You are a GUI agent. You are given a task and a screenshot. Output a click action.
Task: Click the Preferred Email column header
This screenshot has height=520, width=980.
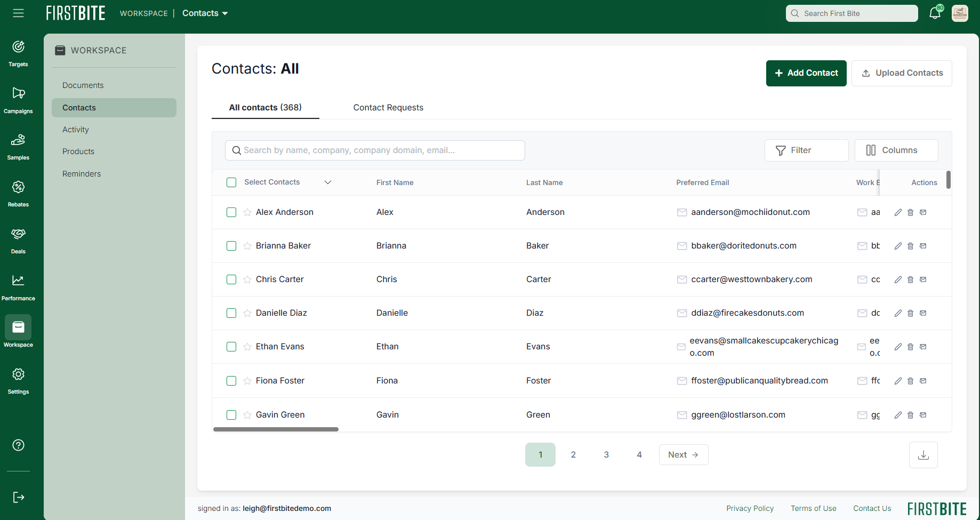pyautogui.click(x=702, y=182)
